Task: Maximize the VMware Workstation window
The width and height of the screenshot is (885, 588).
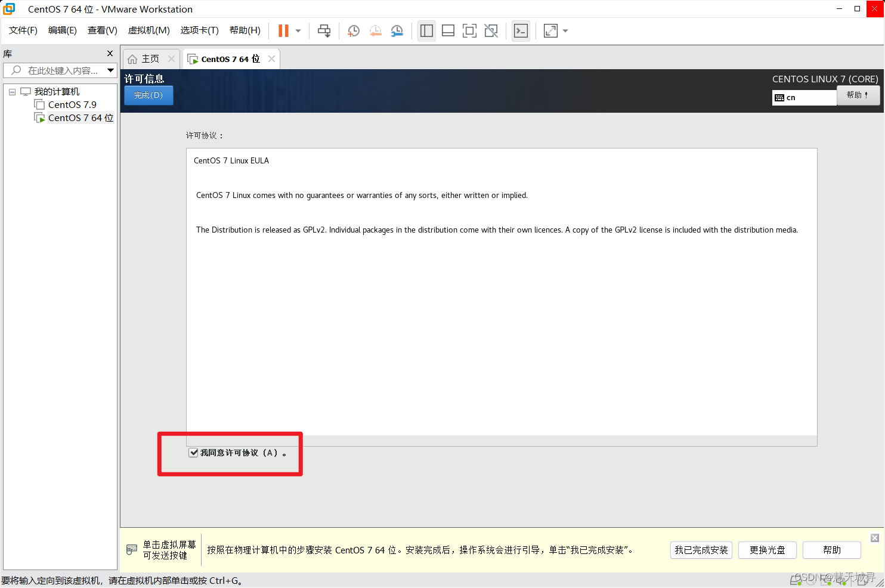Action: pyautogui.click(x=857, y=9)
